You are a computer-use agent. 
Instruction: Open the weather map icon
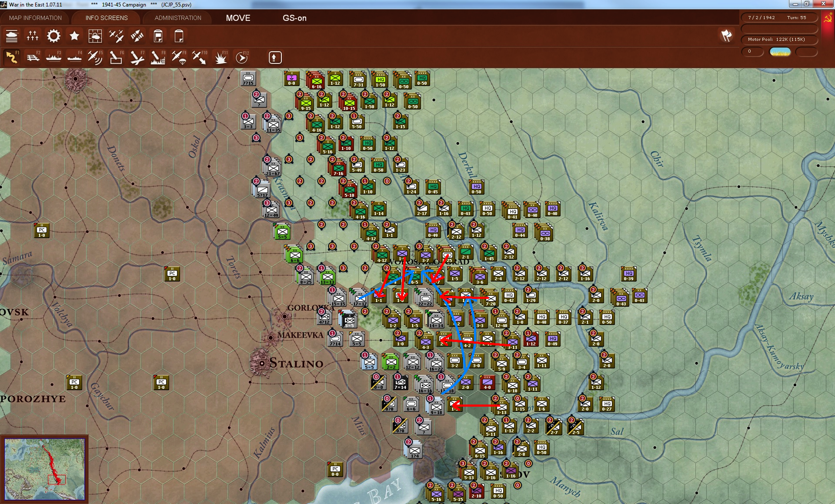[95, 36]
